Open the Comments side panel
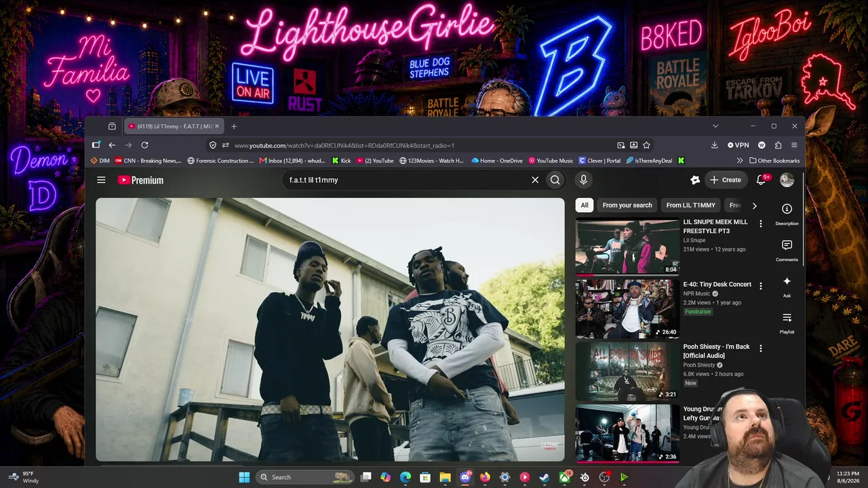Viewport: 868px width, 488px height. coord(787,249)
